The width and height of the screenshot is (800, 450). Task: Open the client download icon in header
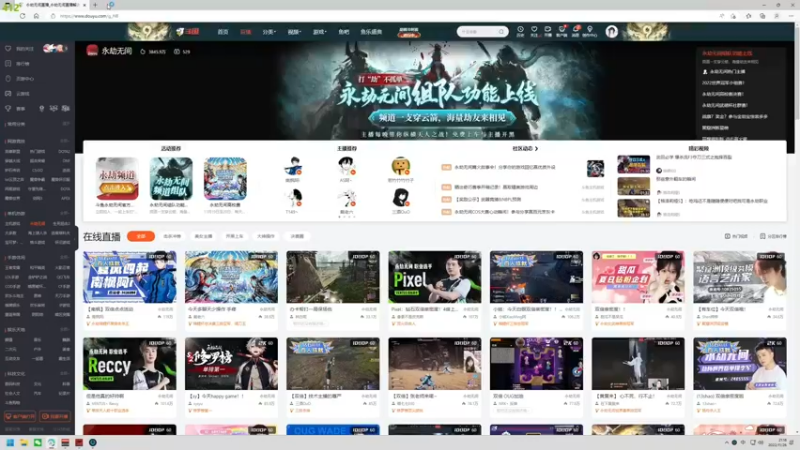pos(562,30)
